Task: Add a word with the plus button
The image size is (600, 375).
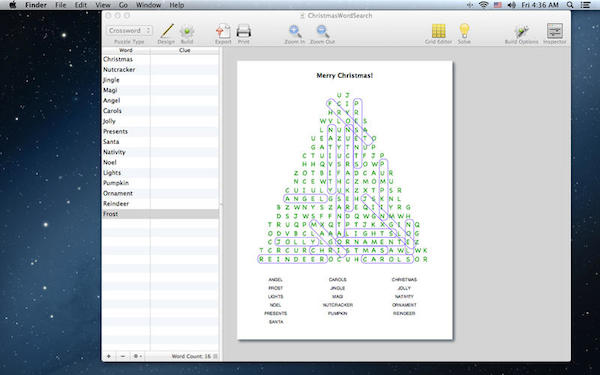Action: [109, 356]
